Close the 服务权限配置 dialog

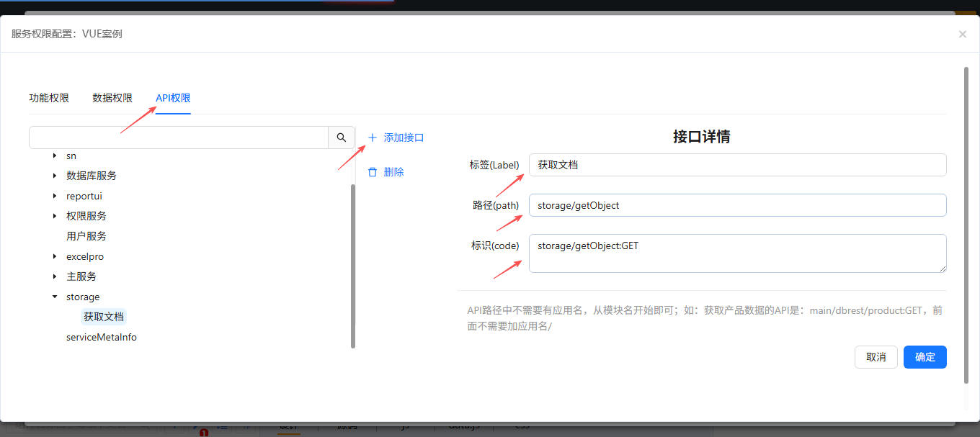962,34
